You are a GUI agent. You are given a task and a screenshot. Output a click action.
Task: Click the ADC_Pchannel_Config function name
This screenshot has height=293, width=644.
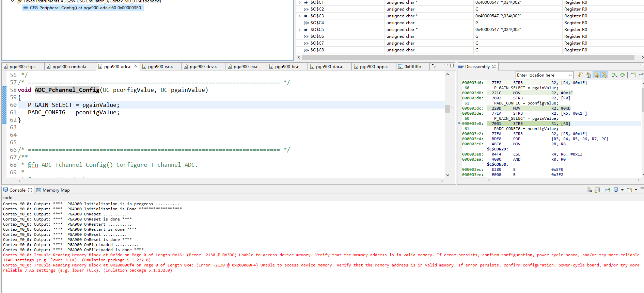coord(67,90)
